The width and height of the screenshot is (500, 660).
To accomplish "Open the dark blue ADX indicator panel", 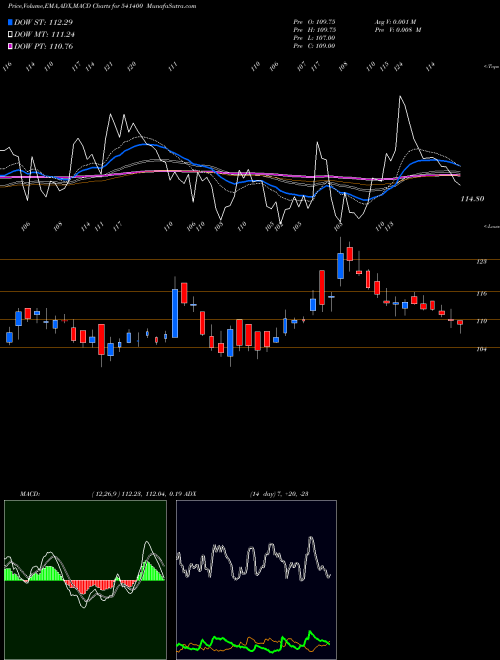I will (256, 580).
